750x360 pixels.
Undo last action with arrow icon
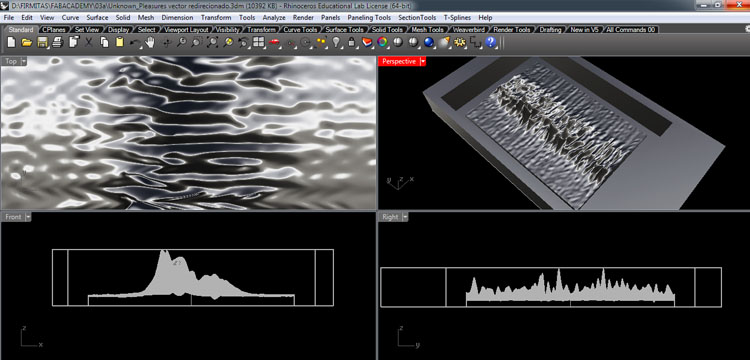pyautogui.click(x=135, y=43)
